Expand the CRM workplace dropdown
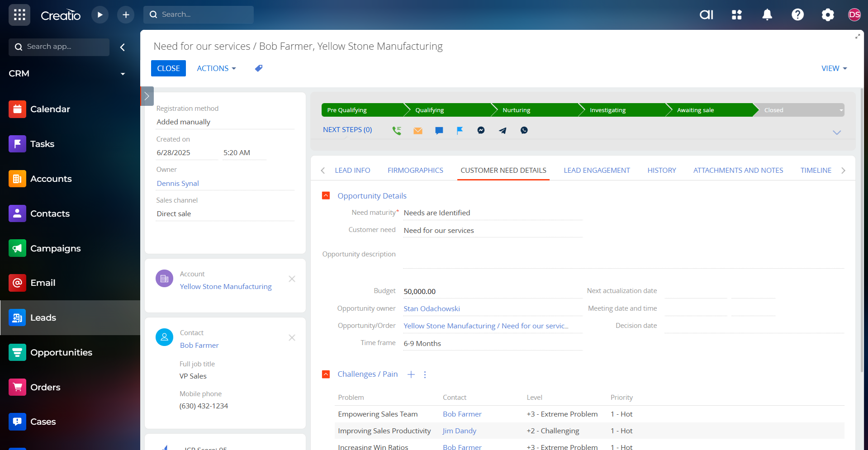The width and height of the screenshot is (868, 450). pyautogui.click(x=123, y=74)
